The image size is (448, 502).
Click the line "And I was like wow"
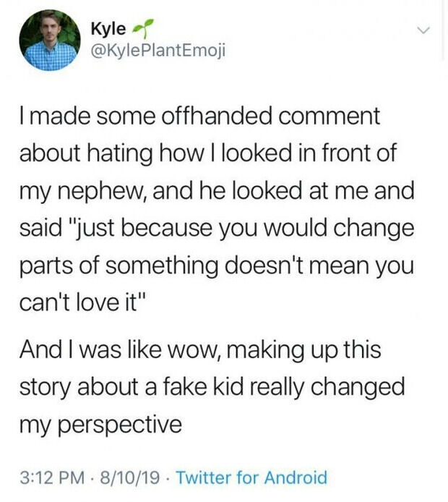pyautogui.click(x=200, y=350)
